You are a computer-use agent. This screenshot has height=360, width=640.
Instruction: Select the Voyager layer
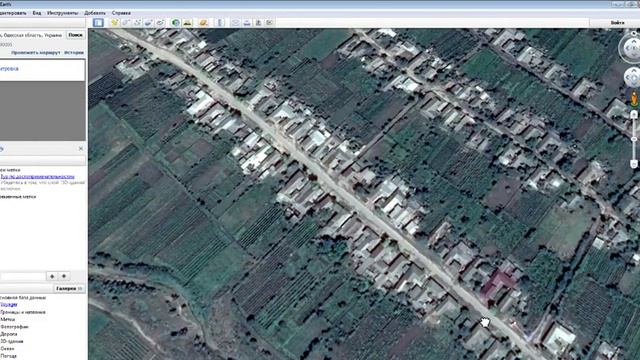(9, 305)
